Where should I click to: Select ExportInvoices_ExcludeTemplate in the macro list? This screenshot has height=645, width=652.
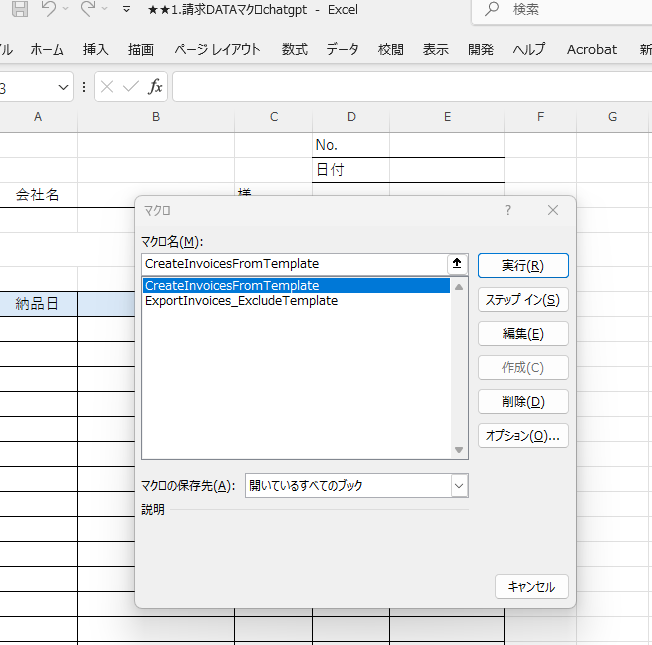point(241,301)
